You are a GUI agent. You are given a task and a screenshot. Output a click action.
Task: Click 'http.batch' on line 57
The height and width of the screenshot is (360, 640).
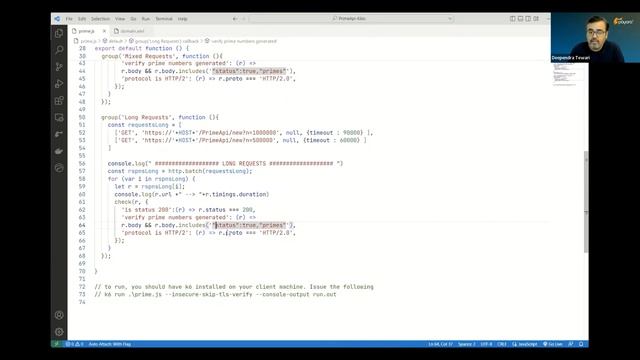(185, 171)
